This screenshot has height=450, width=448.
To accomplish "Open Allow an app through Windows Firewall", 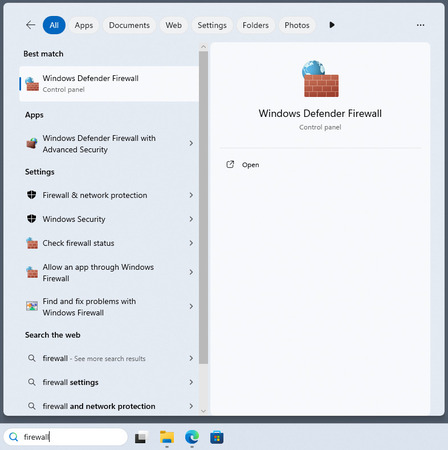I will 109,273.
